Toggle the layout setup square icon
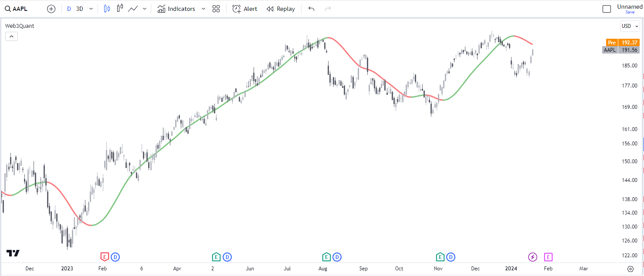 click(607, 9)
